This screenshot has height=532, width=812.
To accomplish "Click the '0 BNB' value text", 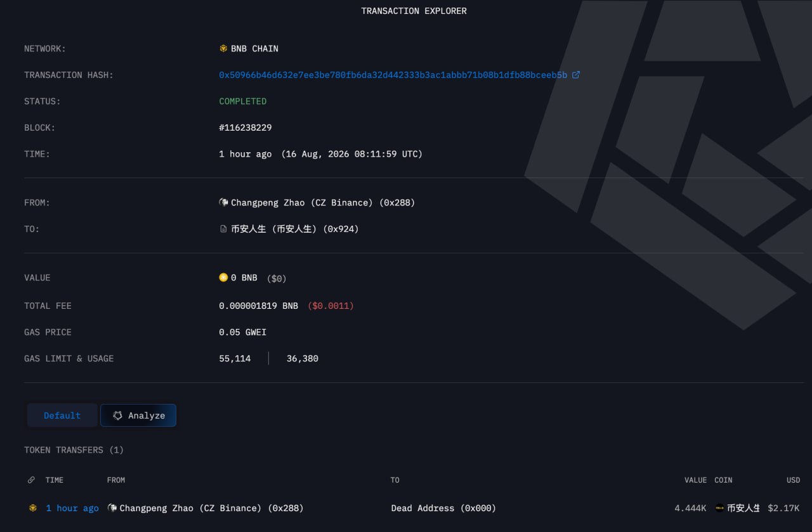I will [244, 278].
